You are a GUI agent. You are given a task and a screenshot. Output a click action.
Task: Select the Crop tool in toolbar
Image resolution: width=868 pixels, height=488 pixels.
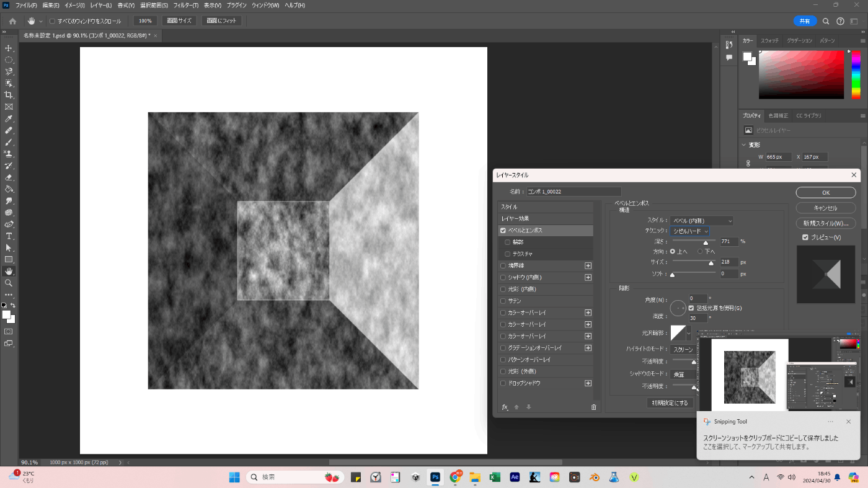[9, 95]
